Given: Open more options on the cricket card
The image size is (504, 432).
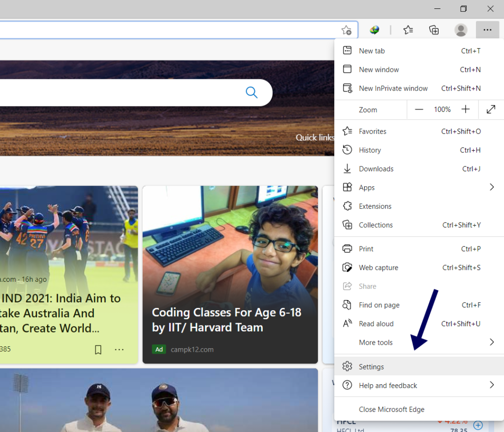Looking at the screenshot, I should point(119,349).
